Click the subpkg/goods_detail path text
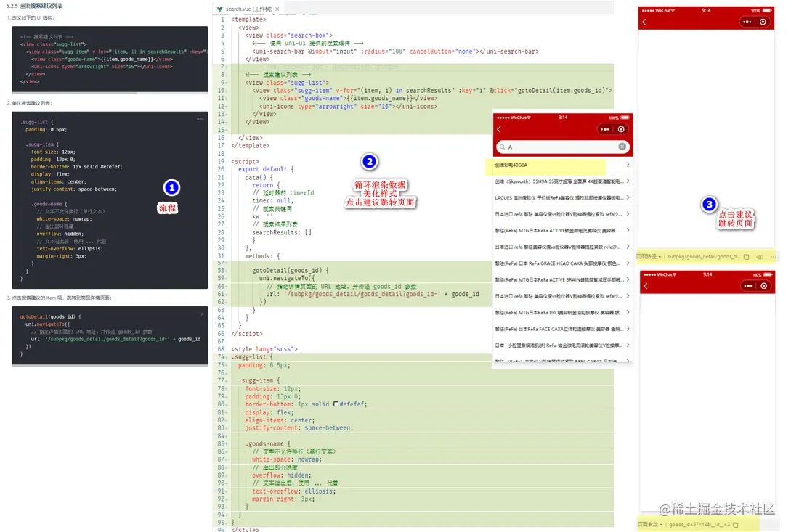The height and width of the screenshot is (532, 791). click(x=704, y=257)
